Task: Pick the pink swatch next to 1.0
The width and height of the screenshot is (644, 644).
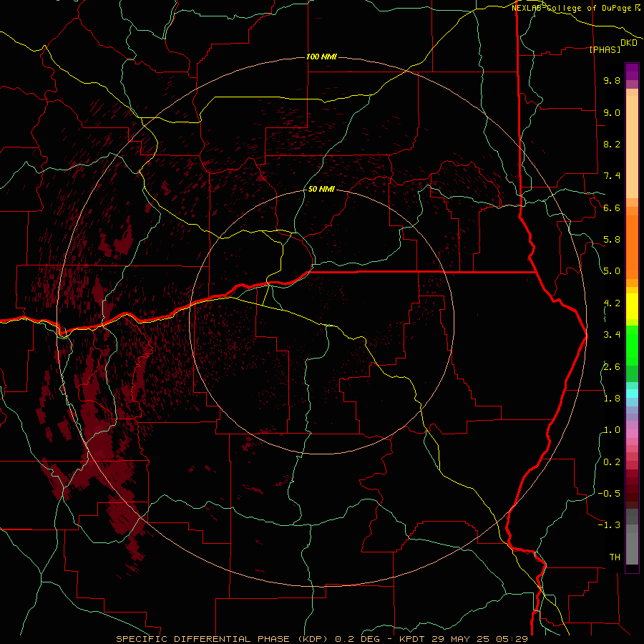Action: point(632,434)
